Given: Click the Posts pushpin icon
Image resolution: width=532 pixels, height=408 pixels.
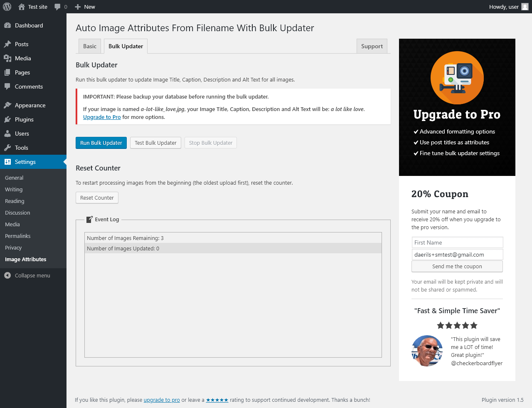Looking at the screenshot, I should pos(7,44).
